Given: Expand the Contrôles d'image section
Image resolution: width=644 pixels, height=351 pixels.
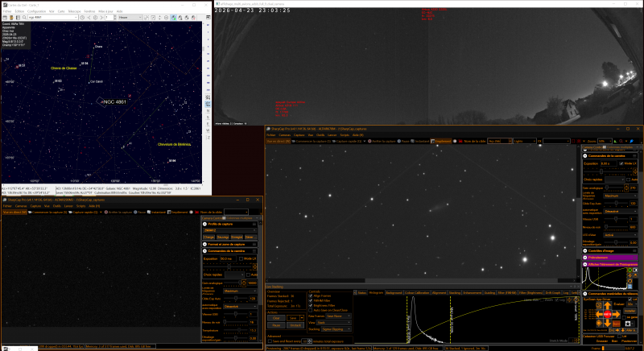Looking at the screenshot, I should [x=585, y=251].
